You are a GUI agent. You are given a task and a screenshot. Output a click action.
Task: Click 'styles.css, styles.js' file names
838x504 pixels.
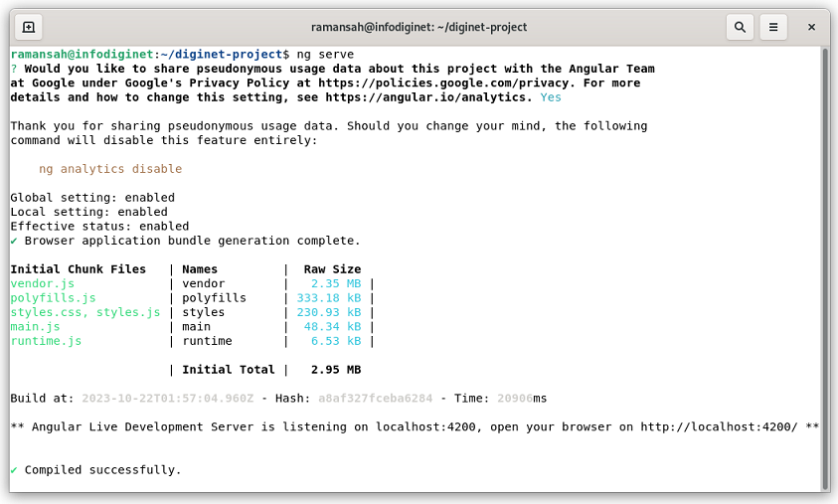coord(84,312)
